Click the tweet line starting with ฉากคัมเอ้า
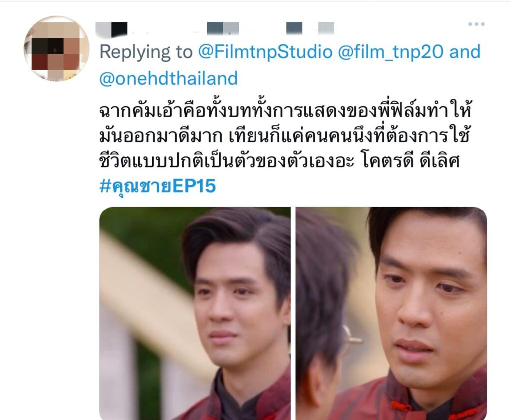The image size is (511, 420). tap(285, 110)
